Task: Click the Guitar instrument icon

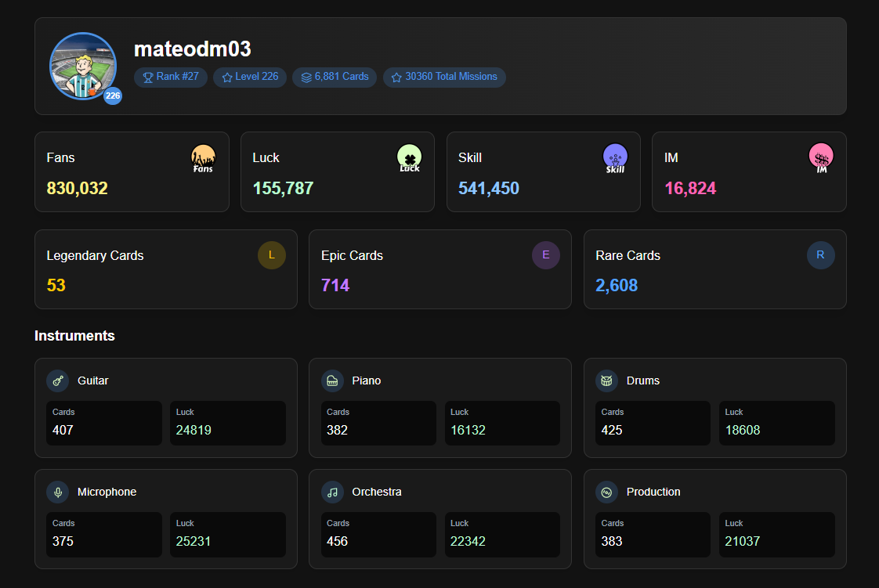Action: 58,381
